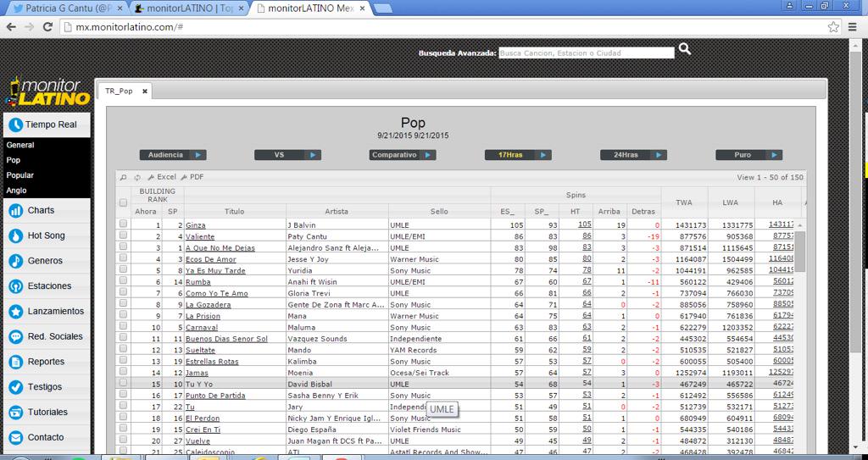Screen dimensions: 868x460
Task: Bookmark page with star icon
Action: tap(833, 26)
